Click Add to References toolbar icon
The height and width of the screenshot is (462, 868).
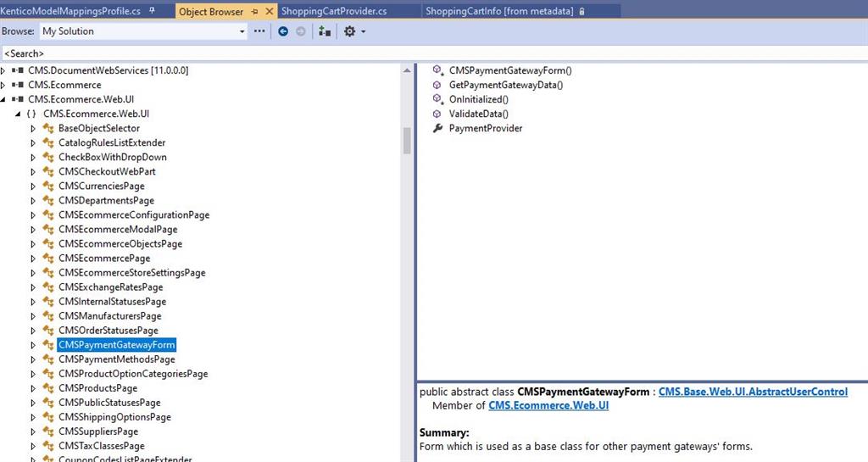325,31
